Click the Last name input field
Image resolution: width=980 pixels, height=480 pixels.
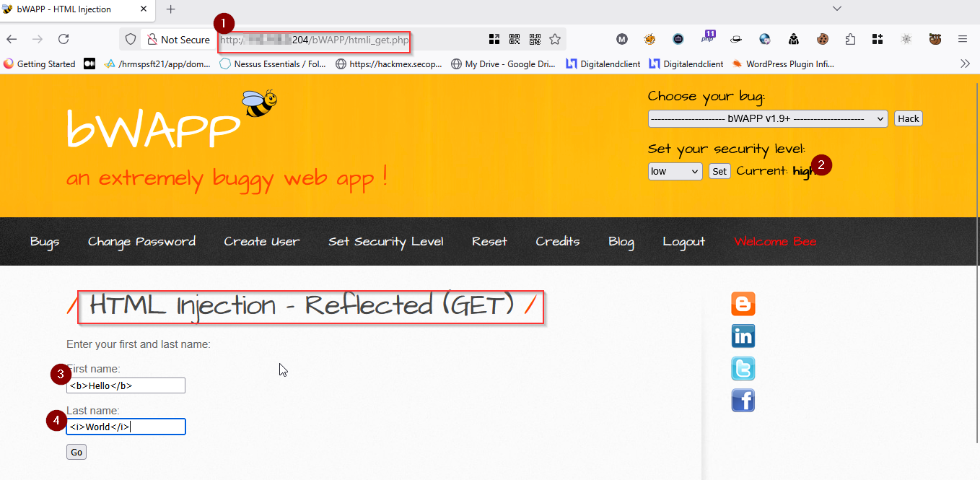126,427
